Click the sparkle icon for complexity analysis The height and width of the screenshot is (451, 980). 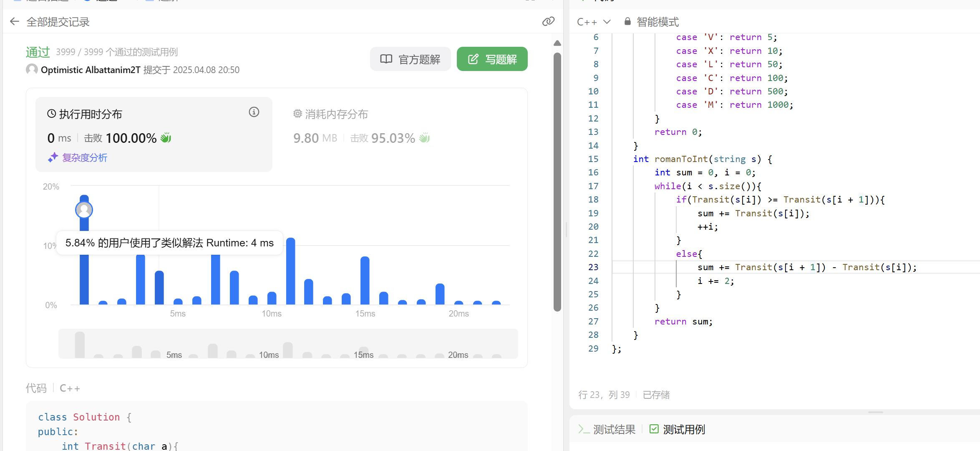[53, 157]
